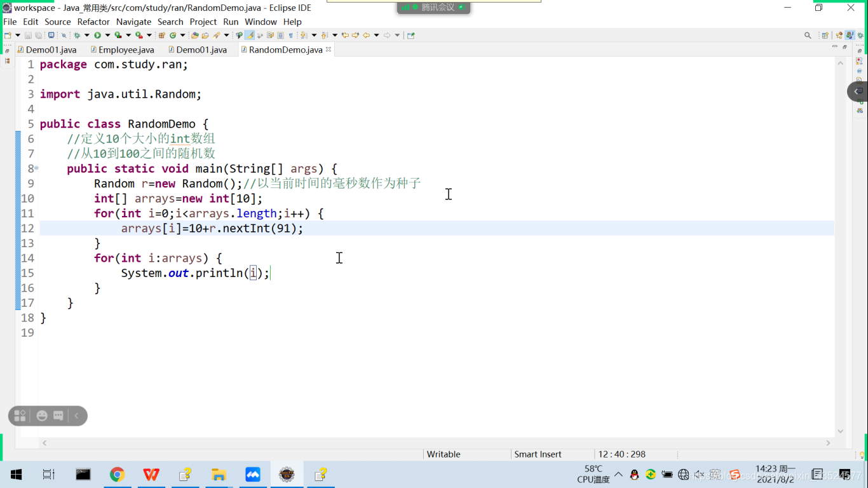Select the Java perspective icon
868x488 pixels.
[x=851, y=35]
